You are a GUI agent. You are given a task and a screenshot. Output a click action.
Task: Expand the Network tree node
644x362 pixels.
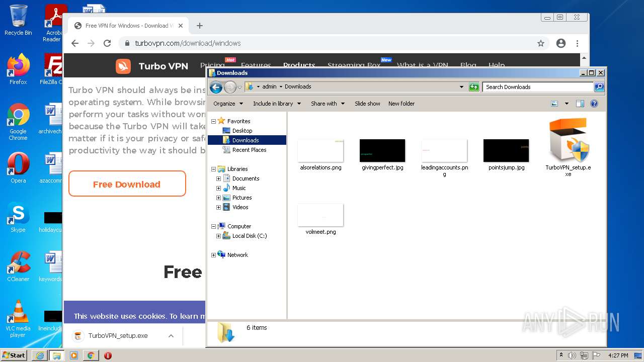(x=213, y=255)
